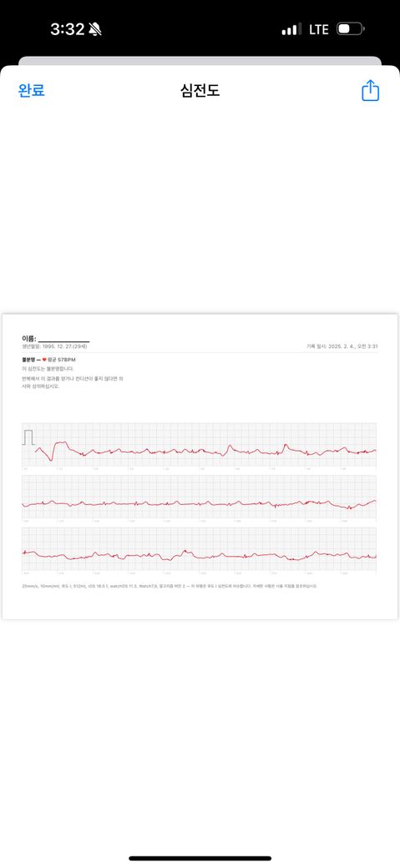Click the 기록 일시 2025. 2. 4. timestamp
Image resolution: width=400 pixels, height=868 pixels.
pos(342,346)
